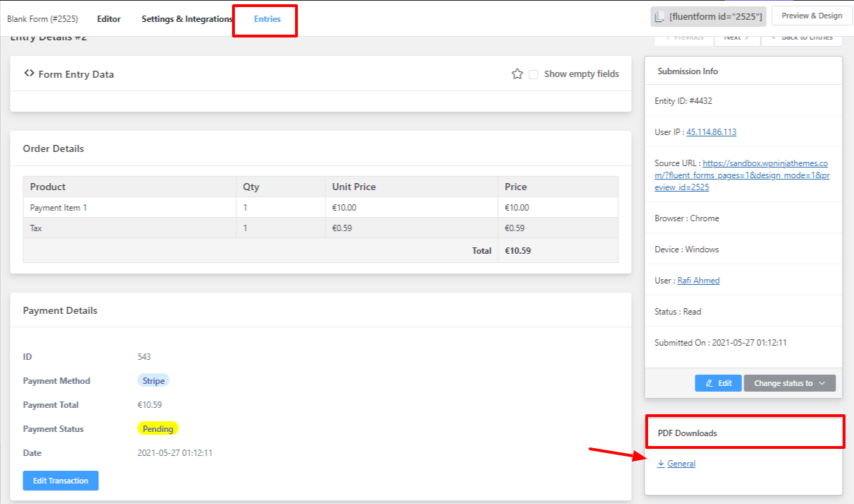Click the copy shortcode icon

(660, 17)
